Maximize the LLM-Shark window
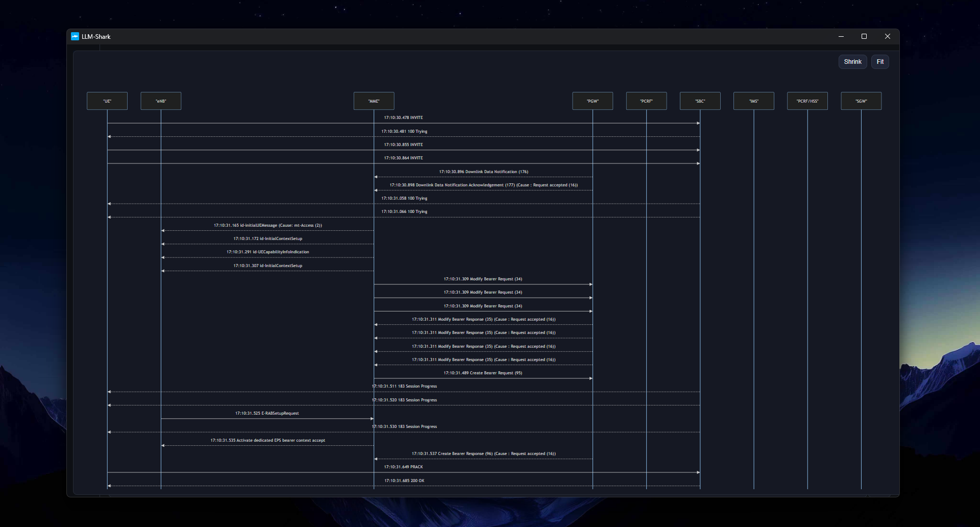This screenshot has height=527, width=980. 864,36
